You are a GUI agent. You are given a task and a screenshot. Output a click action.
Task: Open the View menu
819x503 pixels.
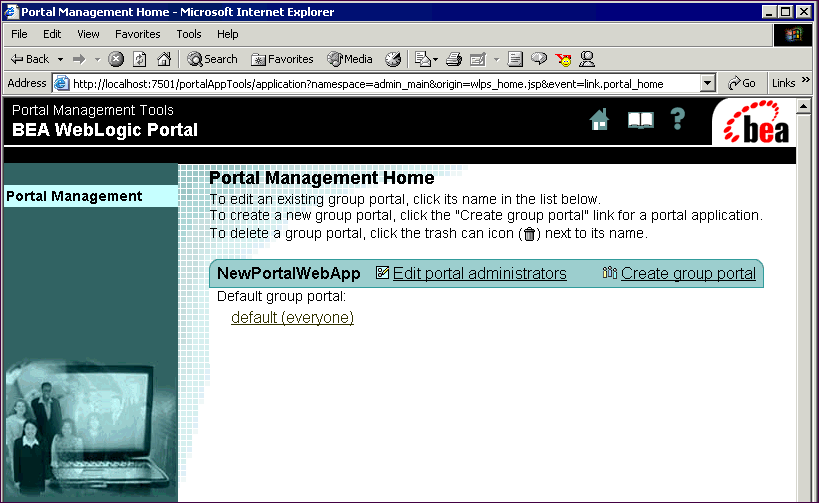click(88, 34)
